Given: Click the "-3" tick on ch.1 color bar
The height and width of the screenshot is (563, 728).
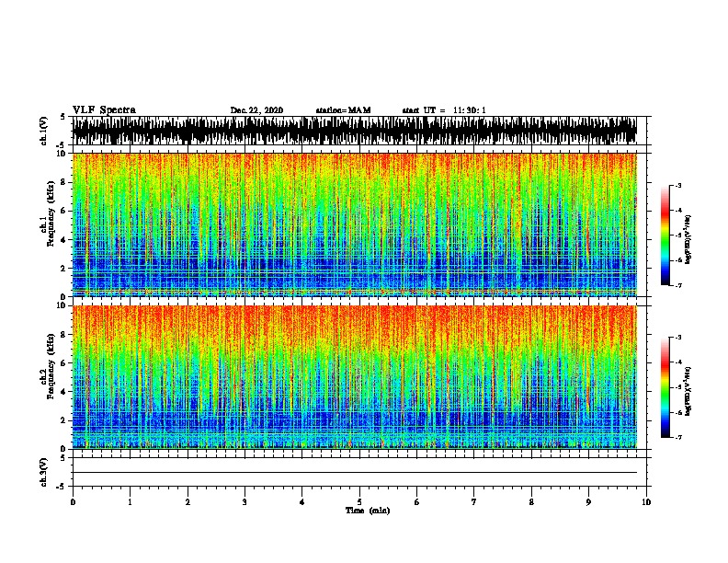Looking at the screenshot, I should click(678, 186).
